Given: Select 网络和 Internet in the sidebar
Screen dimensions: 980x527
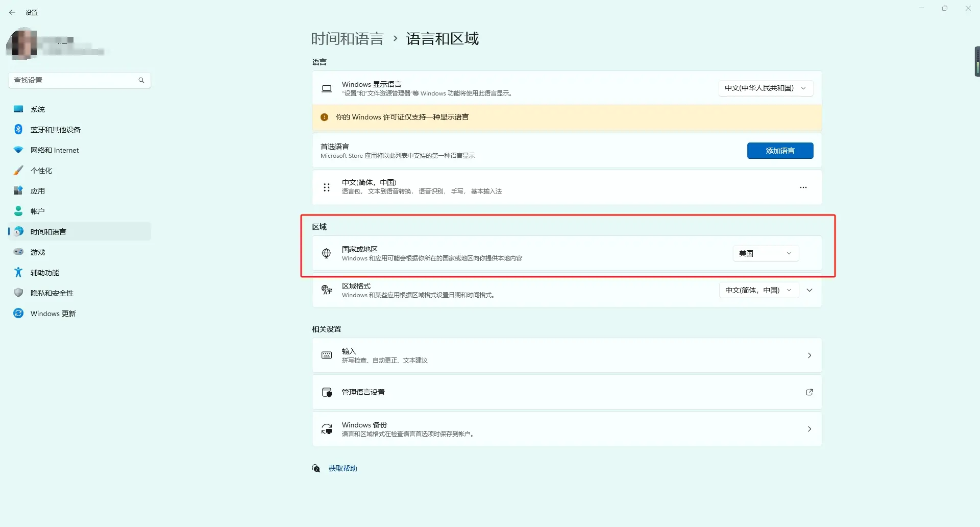Looking at the screenshot, I should [80, 150].
